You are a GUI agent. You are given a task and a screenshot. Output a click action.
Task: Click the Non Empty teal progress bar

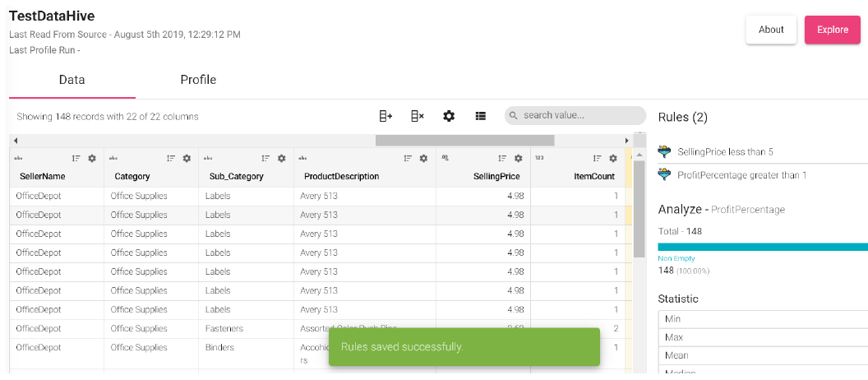tap(762, 247)
